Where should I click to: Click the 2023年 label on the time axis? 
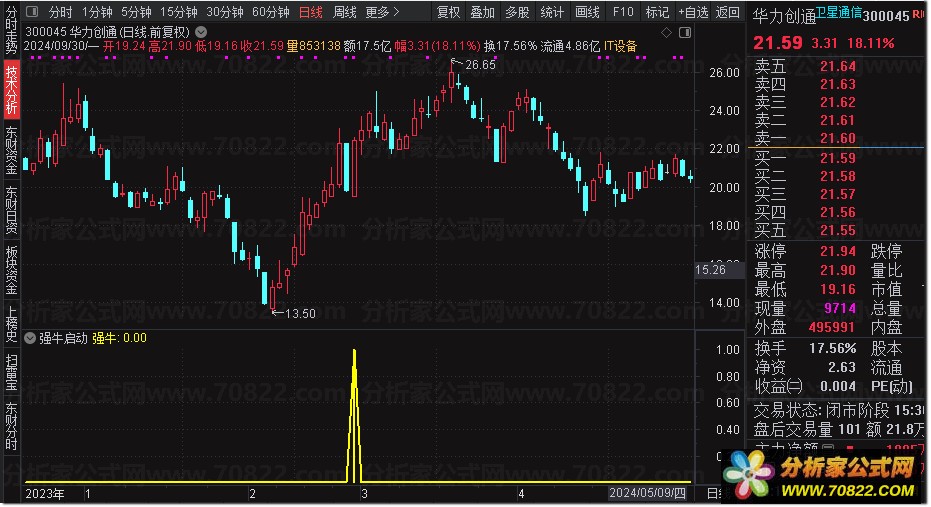[45, 494]
